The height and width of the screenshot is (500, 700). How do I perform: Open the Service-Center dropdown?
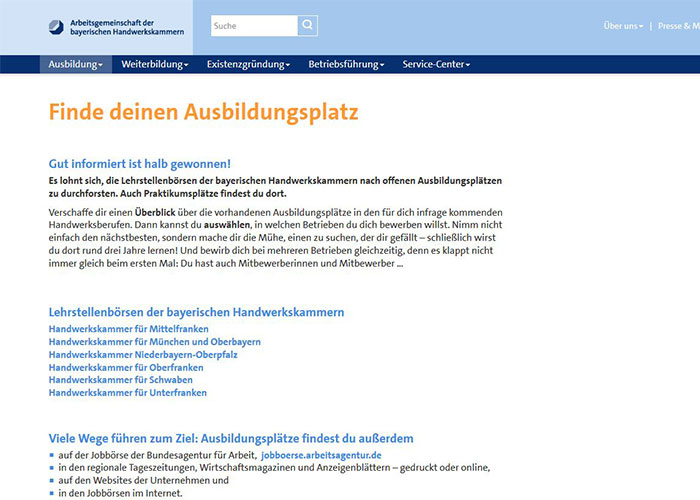coord(436,64)
